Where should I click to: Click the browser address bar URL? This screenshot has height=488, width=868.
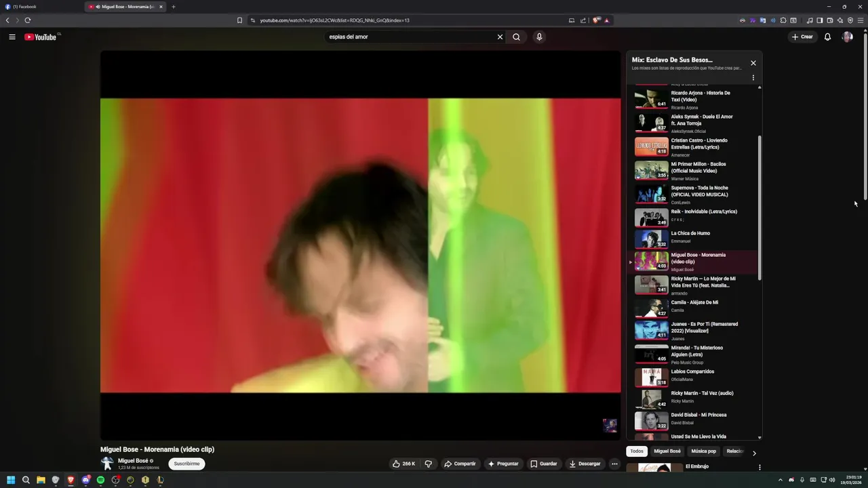point(335,20)
